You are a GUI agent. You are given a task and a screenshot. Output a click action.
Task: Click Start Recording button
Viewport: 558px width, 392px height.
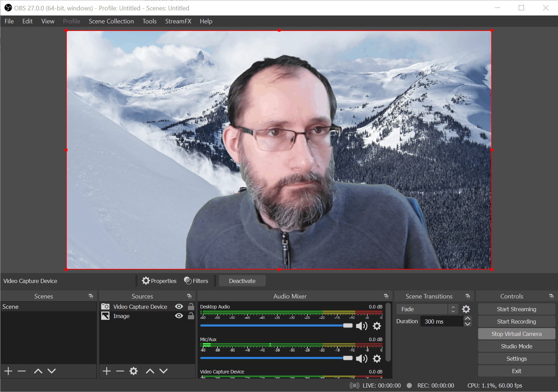516,322
